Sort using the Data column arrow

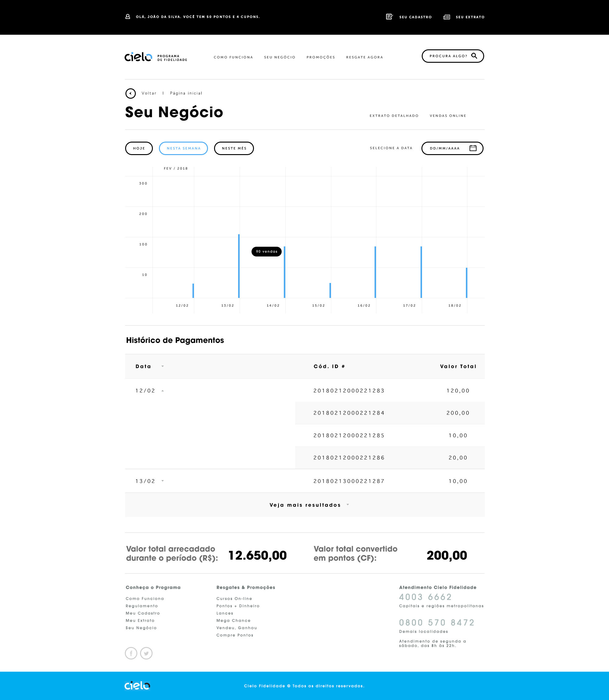click(162, 366)
